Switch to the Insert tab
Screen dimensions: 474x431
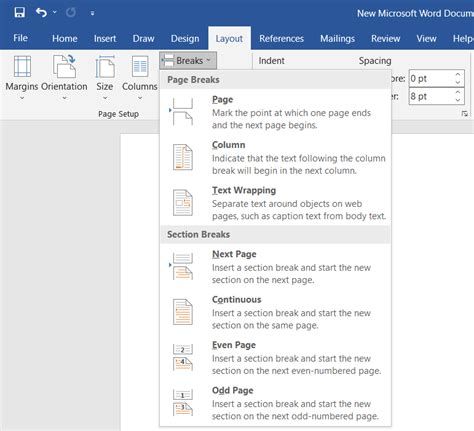point(105,38)
